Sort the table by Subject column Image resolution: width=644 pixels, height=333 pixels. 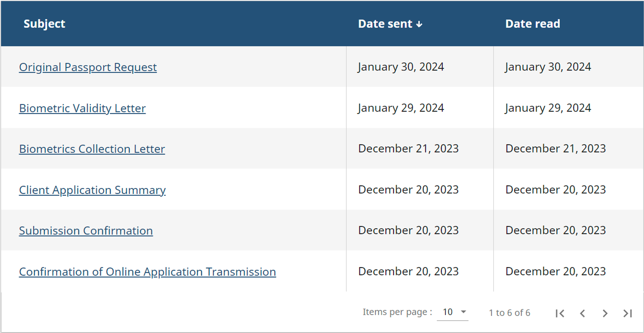(44, 24)
